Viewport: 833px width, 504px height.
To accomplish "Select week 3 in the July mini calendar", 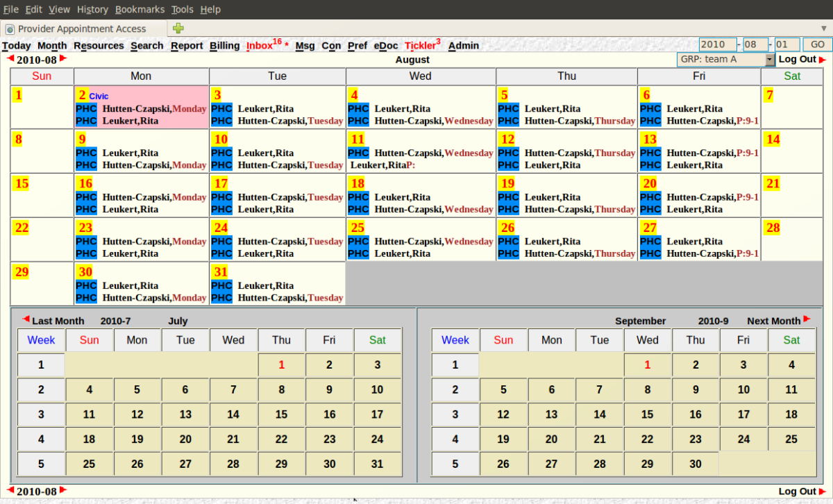I will pyautogui.click(x=41, y=414).
